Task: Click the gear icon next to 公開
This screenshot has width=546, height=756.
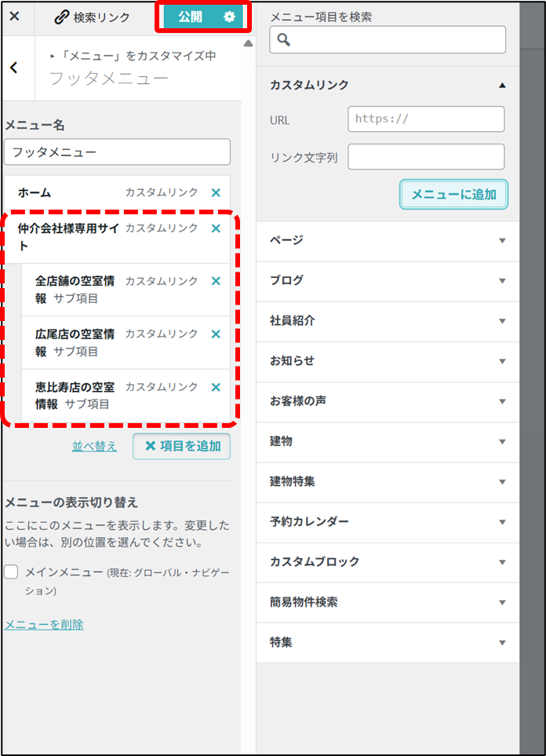Action: click(229, 16)
